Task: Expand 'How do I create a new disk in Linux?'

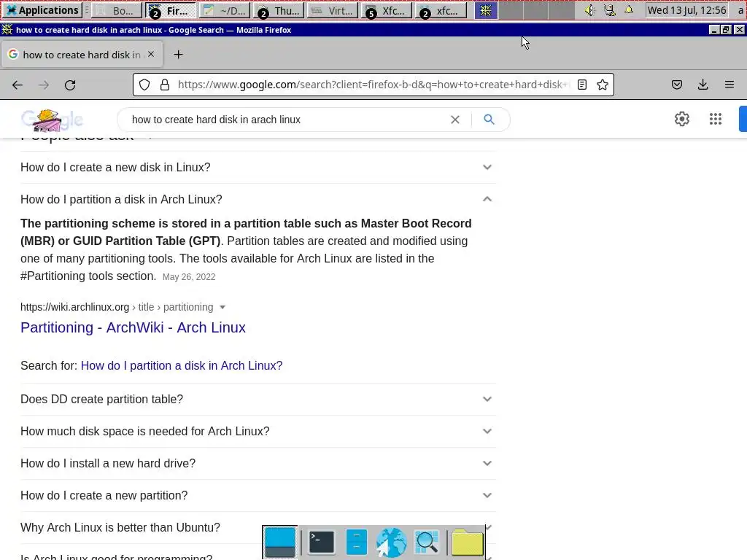Action: coord(258,168)
